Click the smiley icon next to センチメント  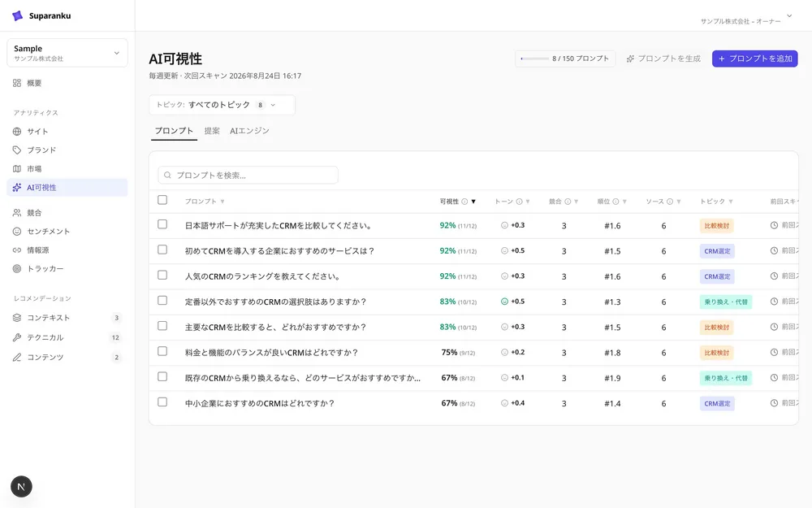click(17, 231)
